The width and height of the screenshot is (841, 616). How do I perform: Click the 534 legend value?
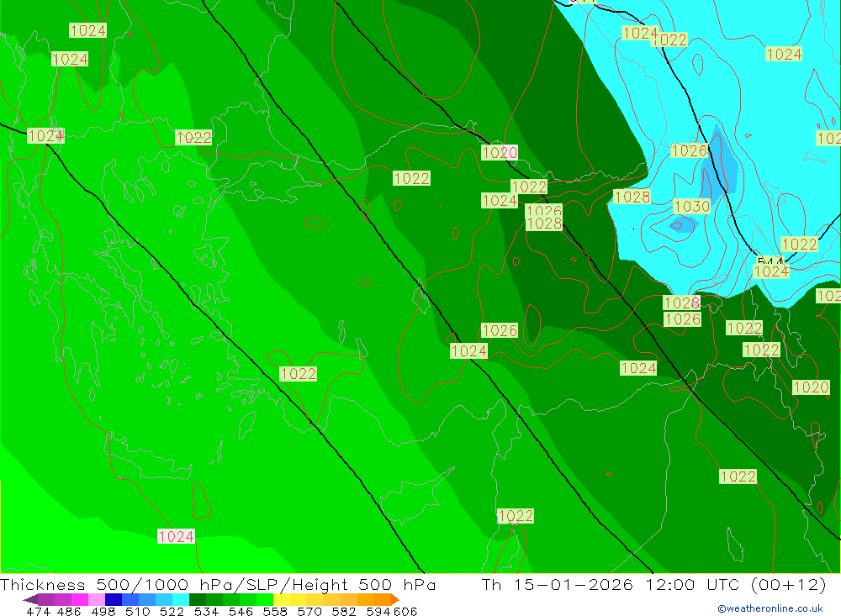206,611
